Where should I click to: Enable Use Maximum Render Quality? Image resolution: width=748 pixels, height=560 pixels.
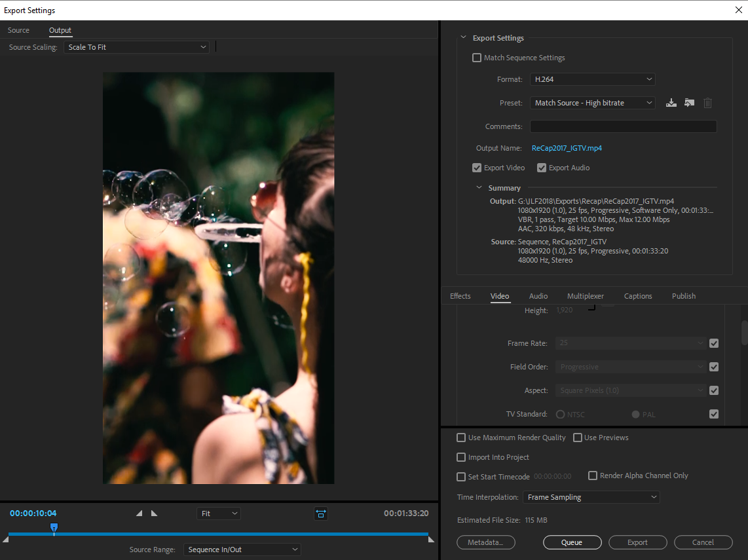tap(462, 438)
